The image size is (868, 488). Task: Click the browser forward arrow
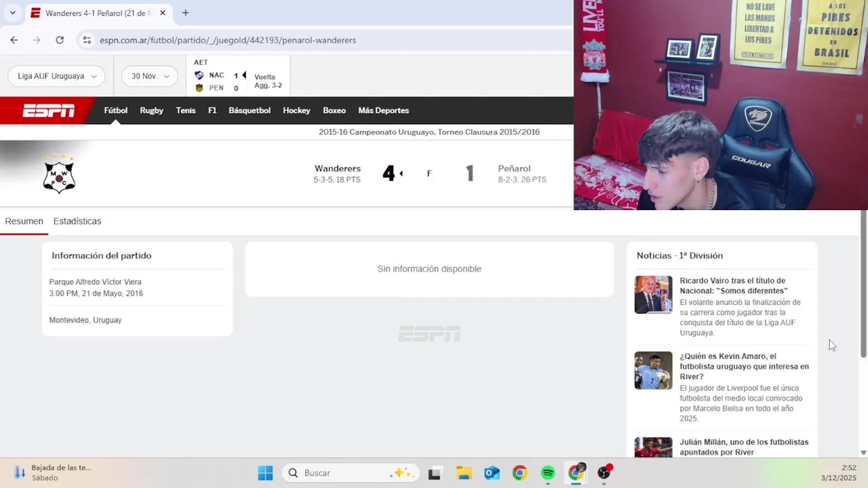[x=37, y=40]
